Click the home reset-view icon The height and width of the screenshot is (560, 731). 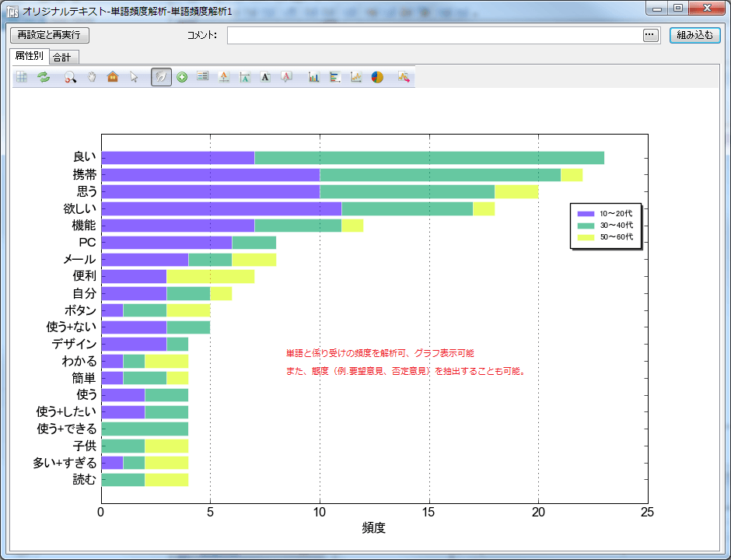click(114, 77)
